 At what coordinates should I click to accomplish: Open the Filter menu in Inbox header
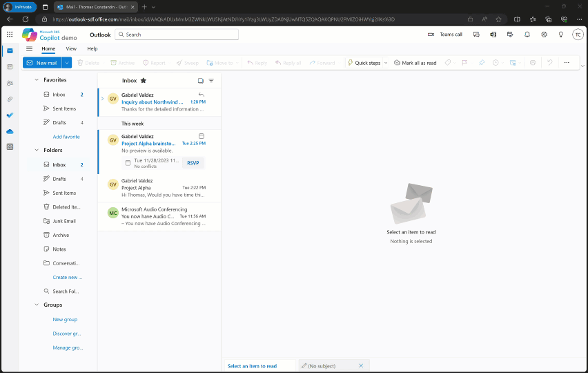[x=211, y=81]
